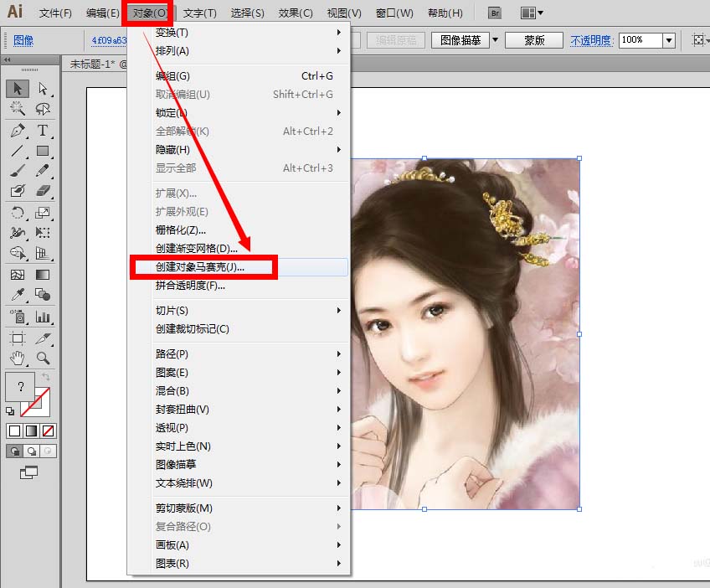Select the Paintbrush tool
This screenshot has height=588, width=710.
click(18, 170)
